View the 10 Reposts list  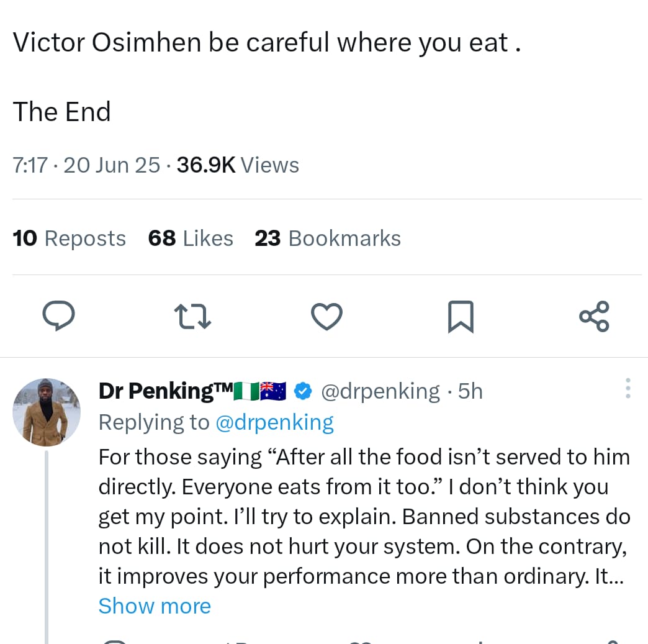point(69,238)
